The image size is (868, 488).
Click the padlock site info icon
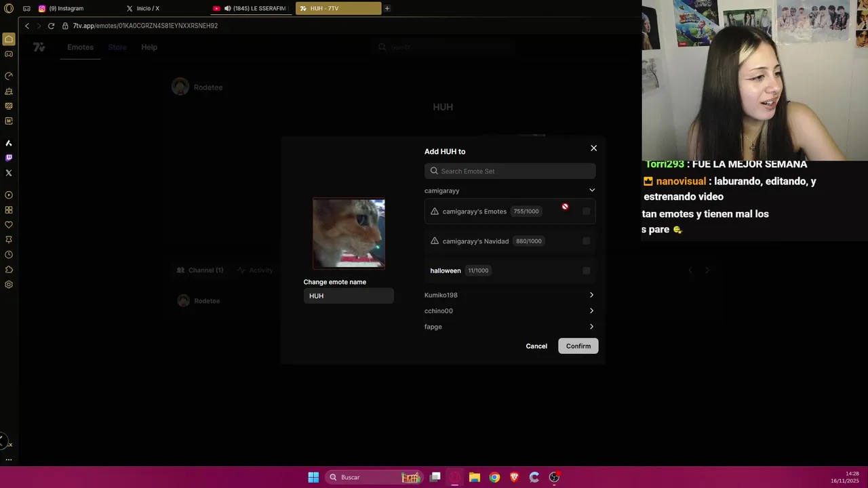pyautogui.click(x=65, y=26)
